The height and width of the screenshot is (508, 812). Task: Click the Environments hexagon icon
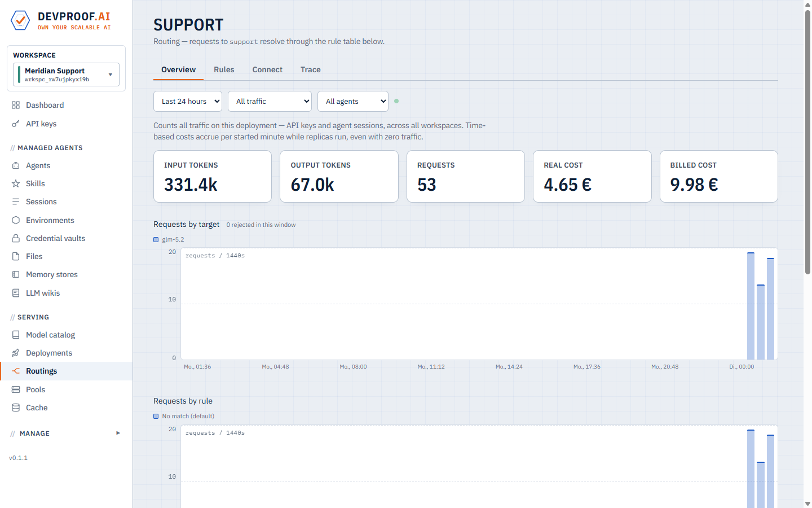click(x=16, y=220)
